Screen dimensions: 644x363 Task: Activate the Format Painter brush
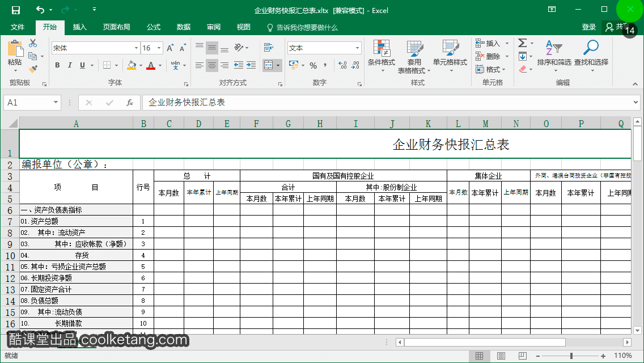[x=33, y=69]
